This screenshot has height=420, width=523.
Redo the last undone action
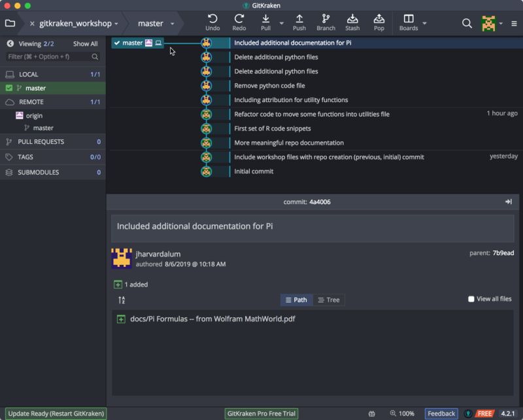(239, 22)
